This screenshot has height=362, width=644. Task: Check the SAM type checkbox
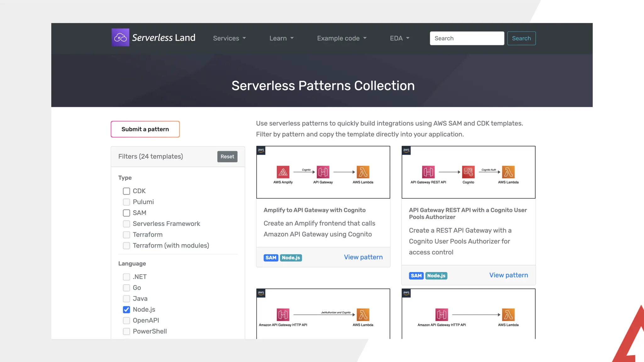pyautogui.click(x=126, y=213)
